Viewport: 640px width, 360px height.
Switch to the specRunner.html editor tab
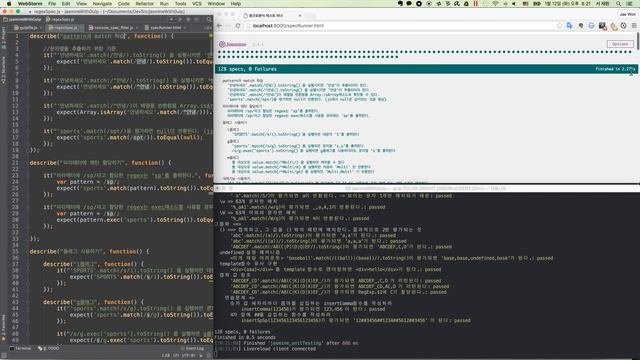pos(165,28)
